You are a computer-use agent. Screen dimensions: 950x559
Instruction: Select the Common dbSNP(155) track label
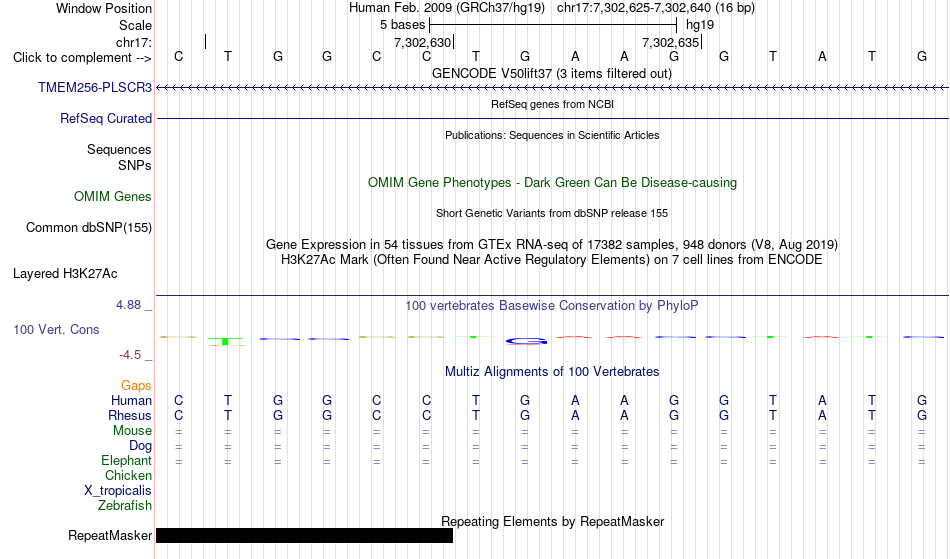(x=88, y=228)
